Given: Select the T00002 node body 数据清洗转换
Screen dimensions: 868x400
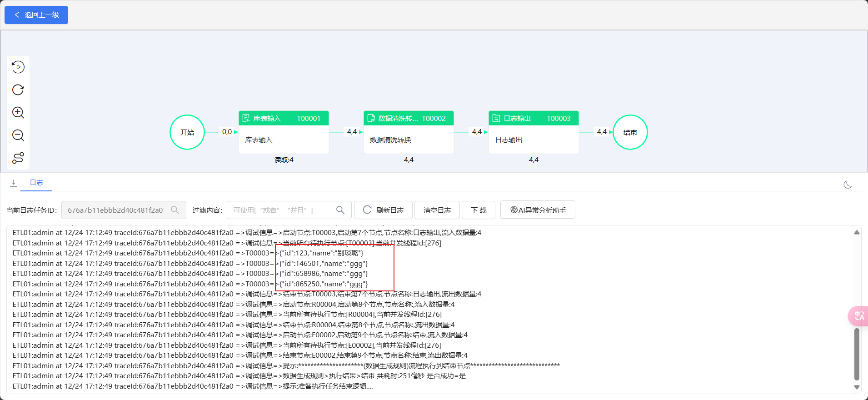Looking at the screenshot, I should (409, 140).
